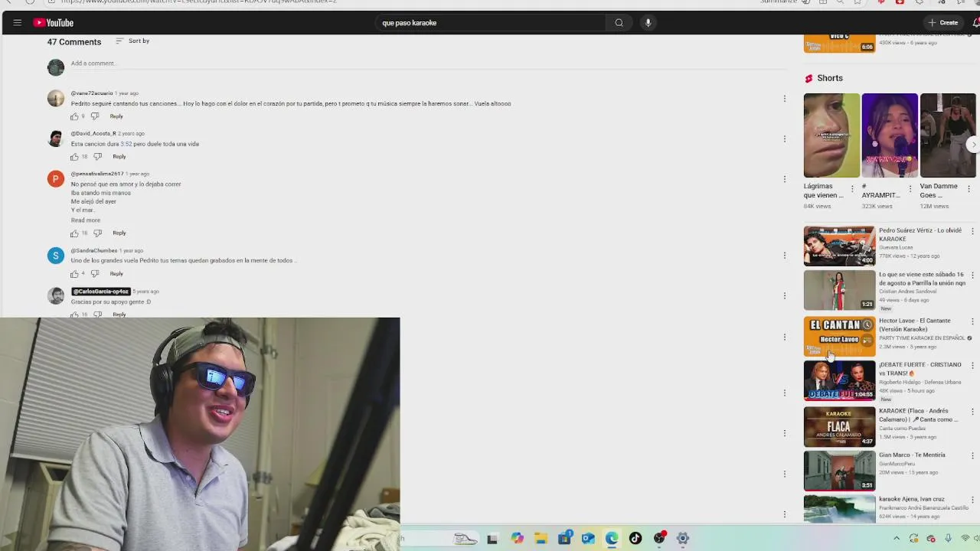
Task: Jump to timestamp 3:52 in David's comment
Action: point(126,144)
